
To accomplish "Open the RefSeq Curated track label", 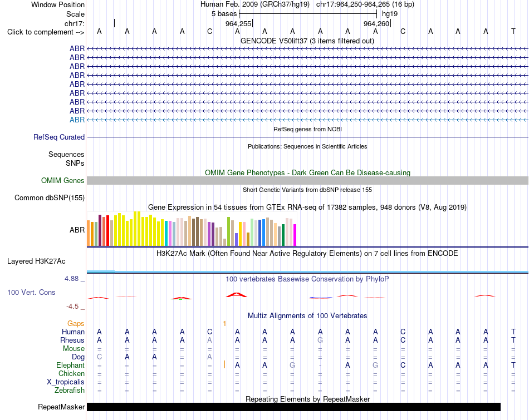I will coord(59,137).
